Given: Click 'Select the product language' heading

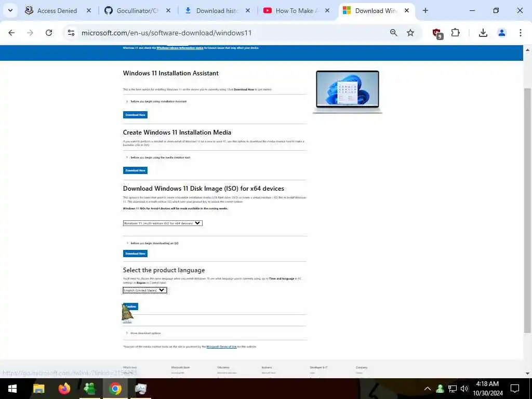Looking at the screenshot, I should [164, 270].
